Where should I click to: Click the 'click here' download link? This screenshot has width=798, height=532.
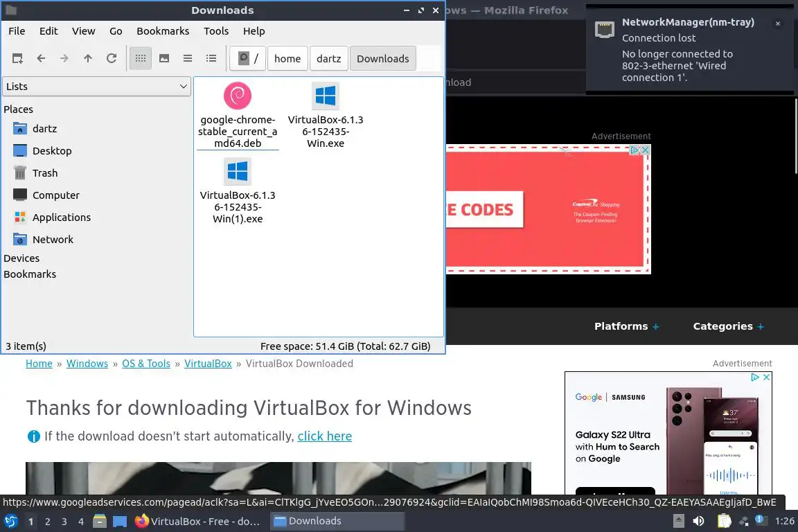tap(325, 436)
